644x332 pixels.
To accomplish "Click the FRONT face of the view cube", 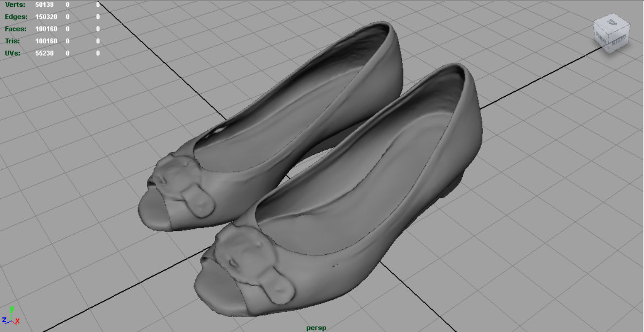I will pyautogui.click(x=602, y=39).
